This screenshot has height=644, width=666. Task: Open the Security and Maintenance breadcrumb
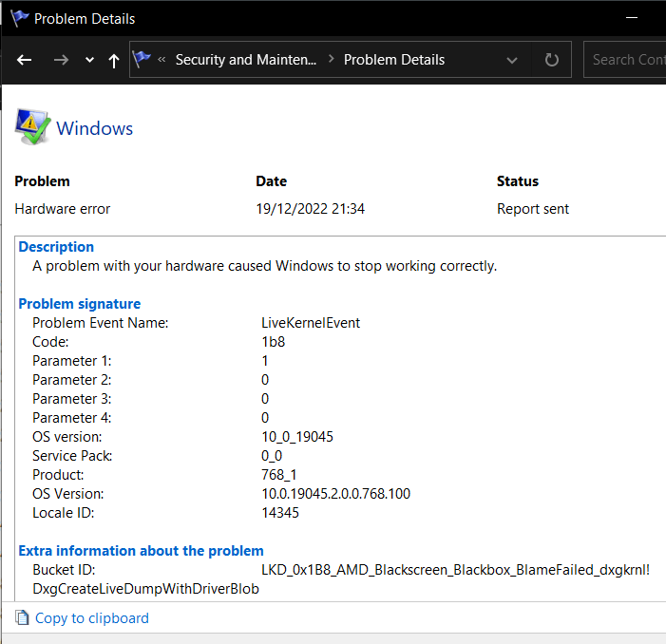pos(246,60)
